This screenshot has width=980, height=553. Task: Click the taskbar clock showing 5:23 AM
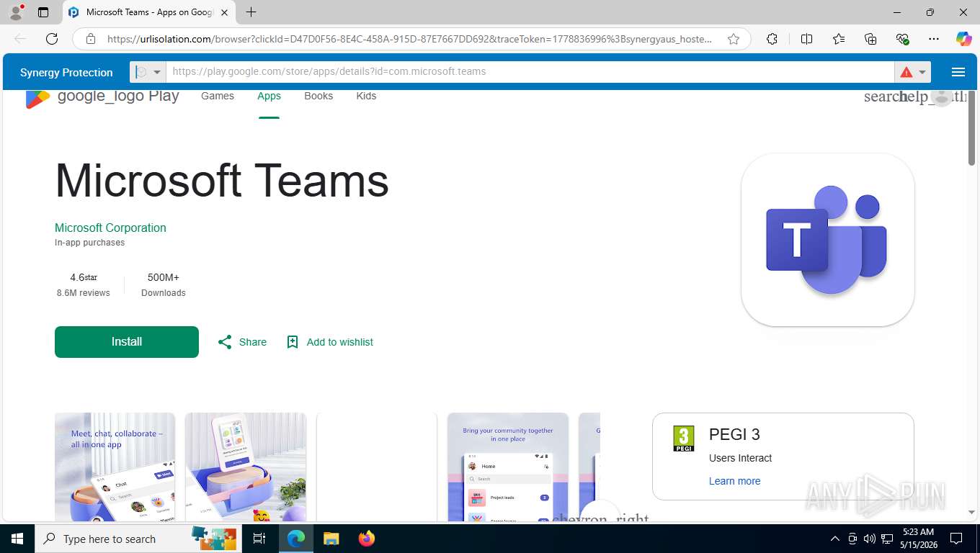(x=918, y=539)
